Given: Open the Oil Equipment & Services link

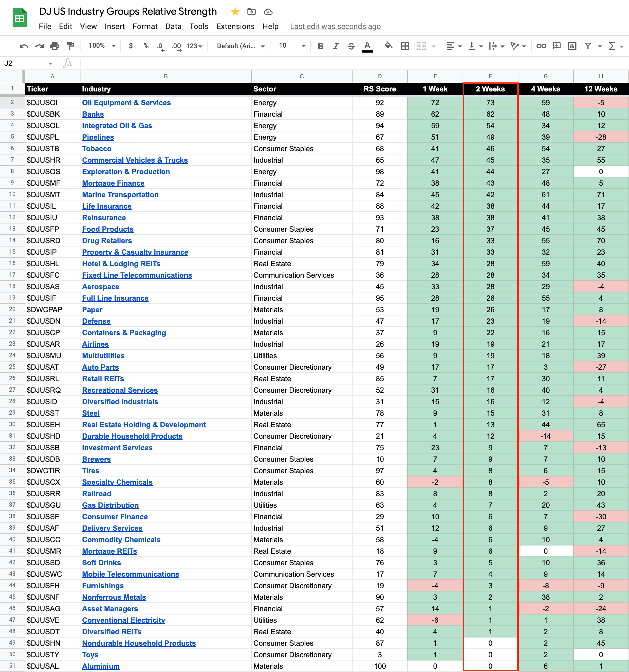Looking at the screenshot, I should click(126, 103).
